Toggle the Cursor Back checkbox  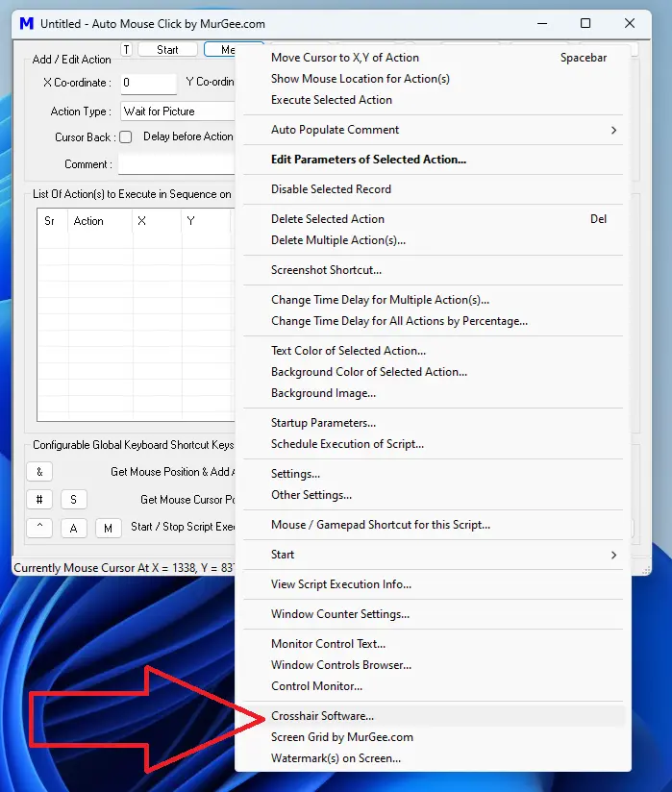125,137
